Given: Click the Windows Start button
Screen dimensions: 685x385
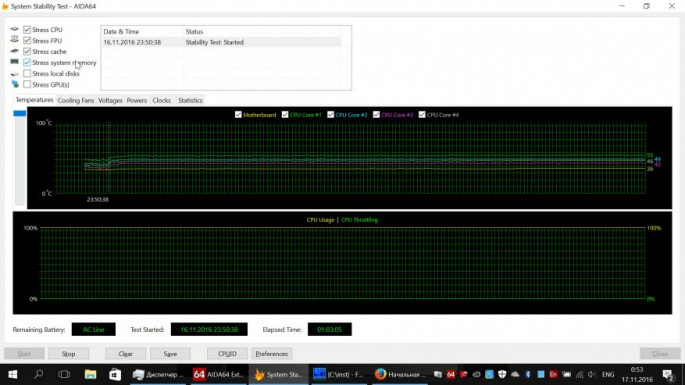Looking at the screenshot, I should tap(13, 375).
